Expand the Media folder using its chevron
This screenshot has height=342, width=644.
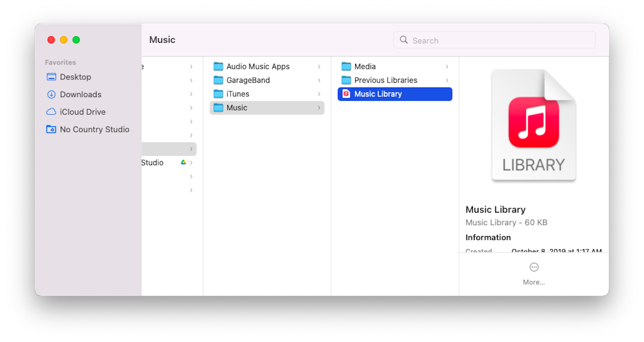point(447,66)
